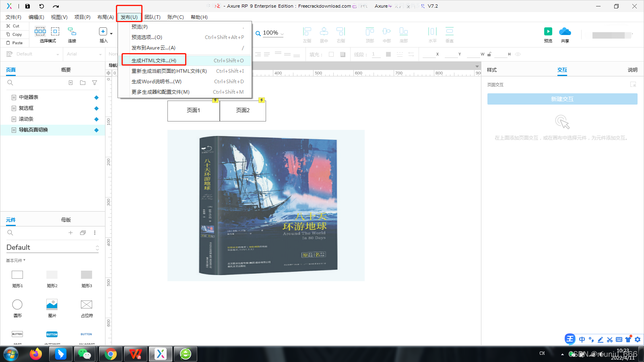Open the 团队(T) menu
Viewport: 644px width, 362px height.
[x=153, y=17]
